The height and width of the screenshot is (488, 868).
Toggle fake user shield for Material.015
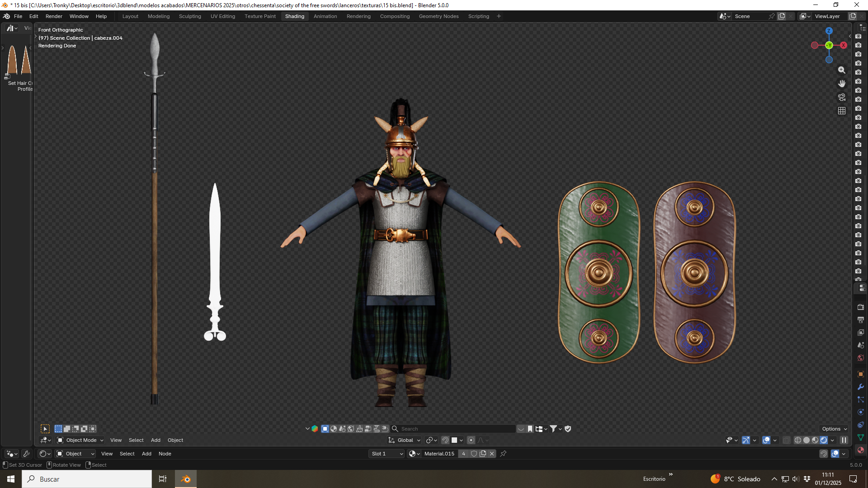(x=474, y=454)
